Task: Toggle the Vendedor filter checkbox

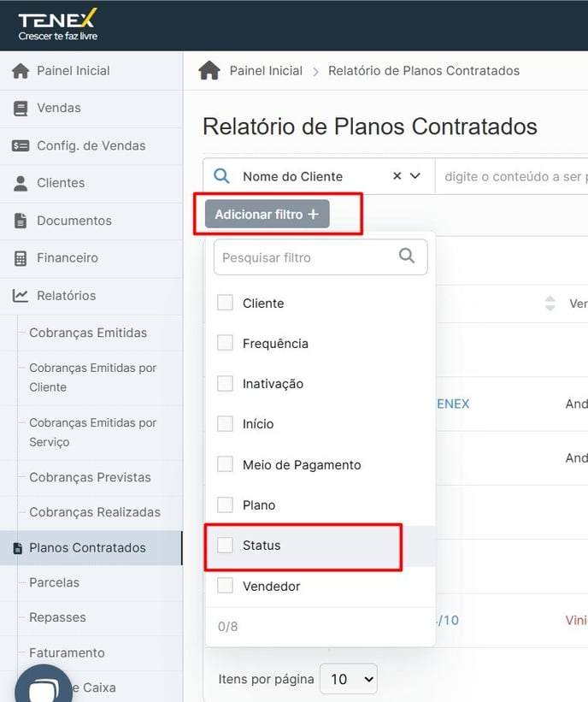Action: 225,586
